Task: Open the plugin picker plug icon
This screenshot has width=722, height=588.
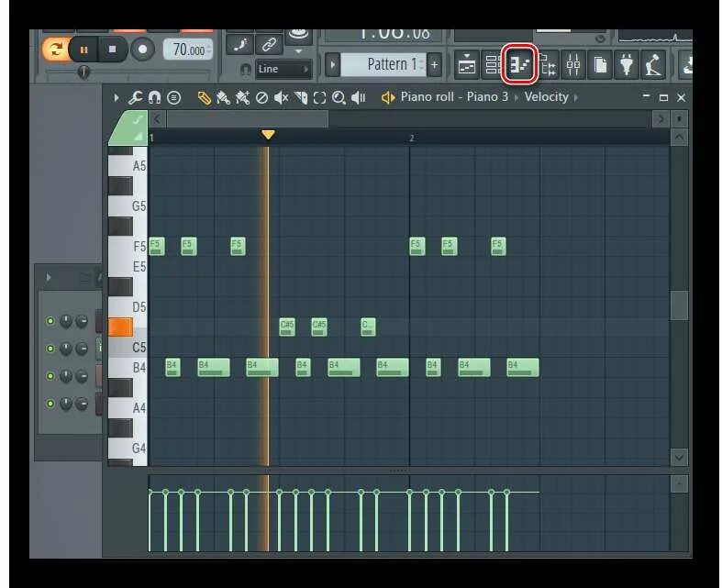Action: pos(627,65)
